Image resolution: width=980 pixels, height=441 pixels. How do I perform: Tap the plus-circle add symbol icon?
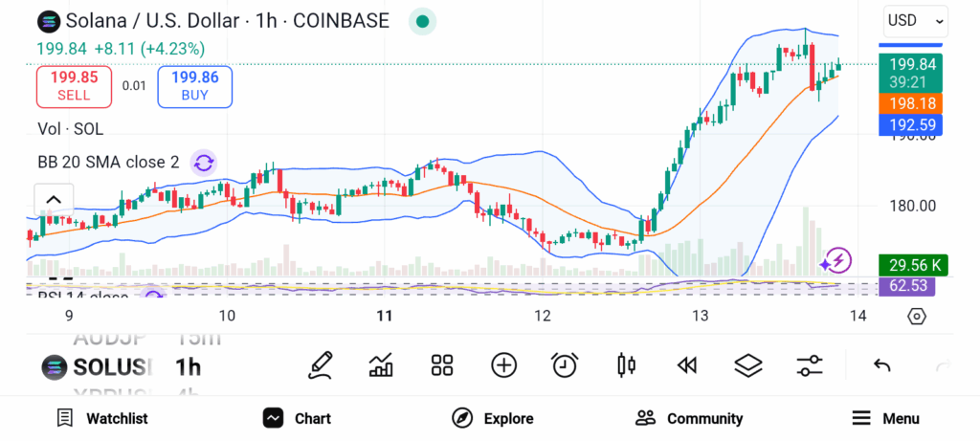pos(503,364)
